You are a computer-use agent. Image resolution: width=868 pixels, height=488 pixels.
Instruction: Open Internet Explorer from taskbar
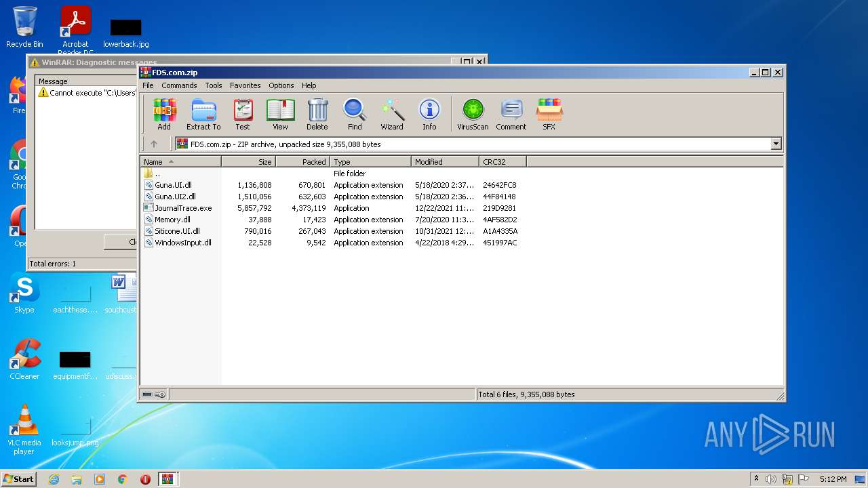pos(54,479)
